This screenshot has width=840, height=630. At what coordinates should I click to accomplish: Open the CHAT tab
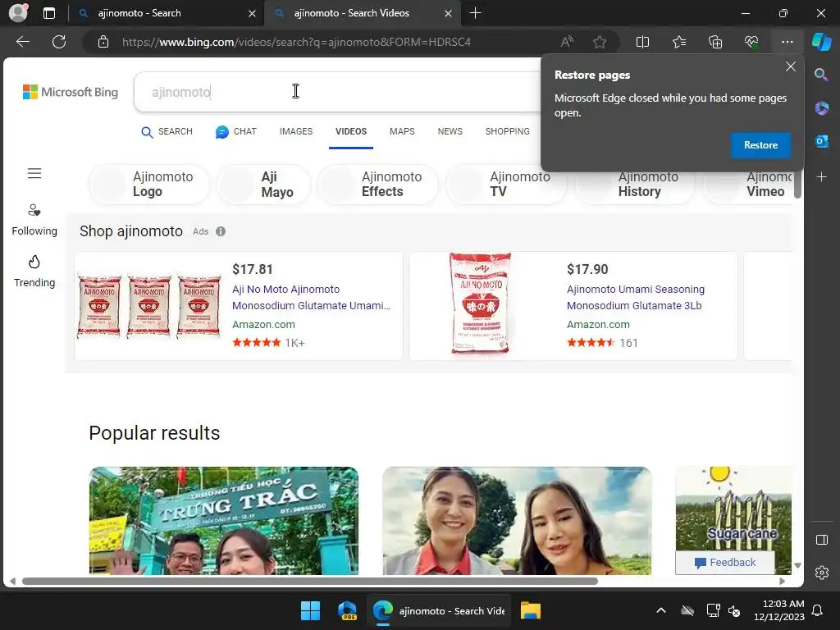236,132
